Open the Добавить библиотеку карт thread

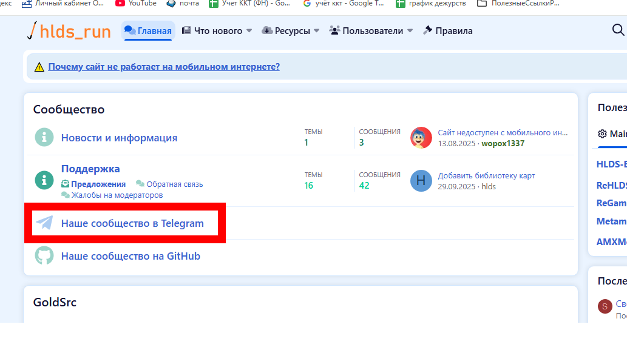(486, 176)
